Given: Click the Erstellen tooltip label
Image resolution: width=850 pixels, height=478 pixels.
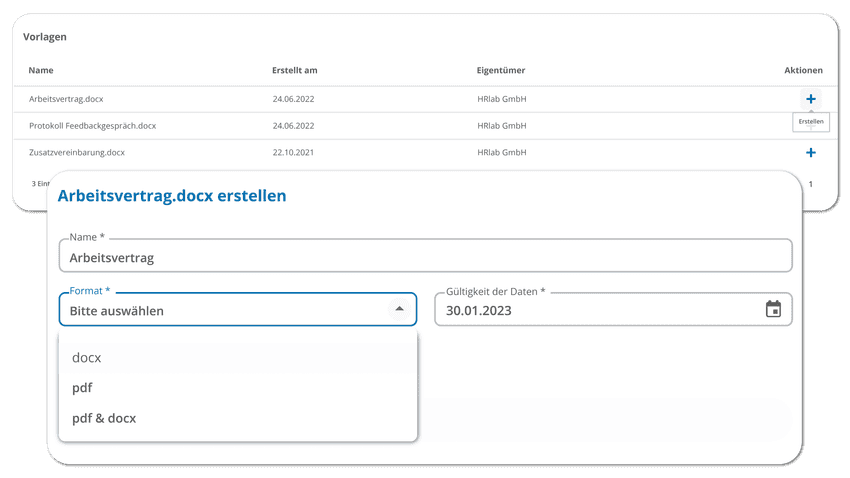Looking at the screenshot, I should tap(811, 121).
